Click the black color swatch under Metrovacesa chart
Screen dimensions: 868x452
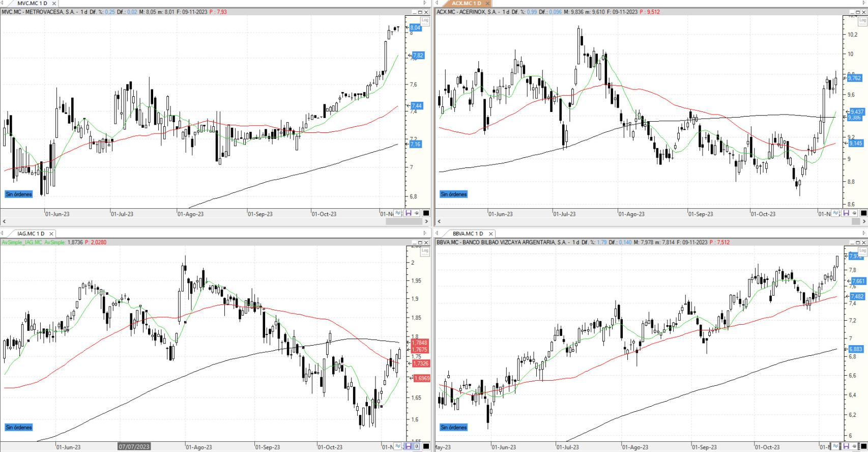426,213
